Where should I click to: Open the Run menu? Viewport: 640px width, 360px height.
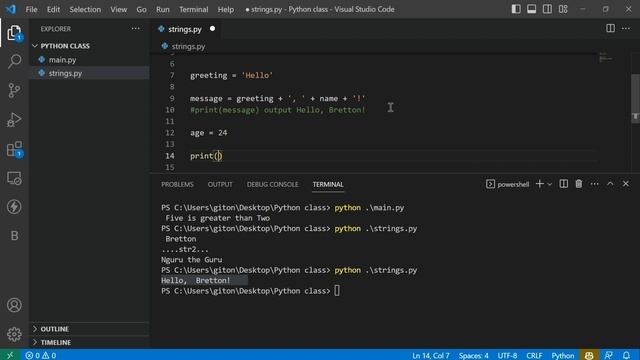162,9
